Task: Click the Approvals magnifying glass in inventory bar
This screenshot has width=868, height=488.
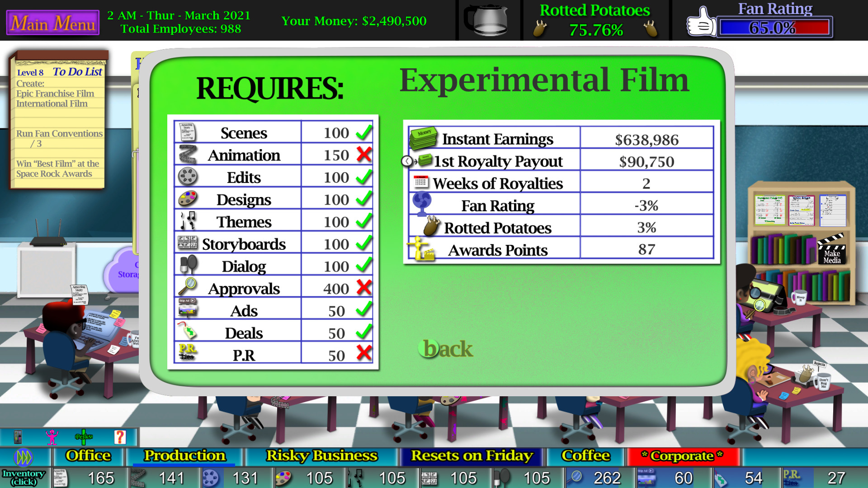Action: (576, 478)
